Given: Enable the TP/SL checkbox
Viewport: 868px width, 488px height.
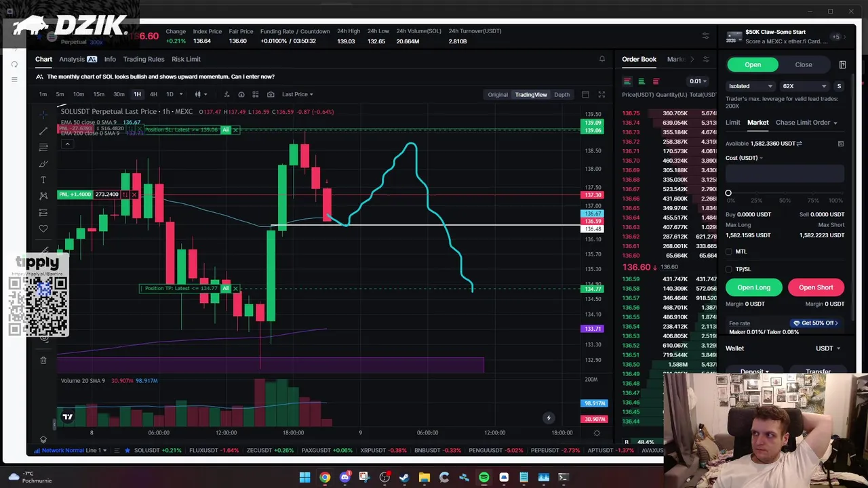Looking at the screenshot, I should 729,269.
